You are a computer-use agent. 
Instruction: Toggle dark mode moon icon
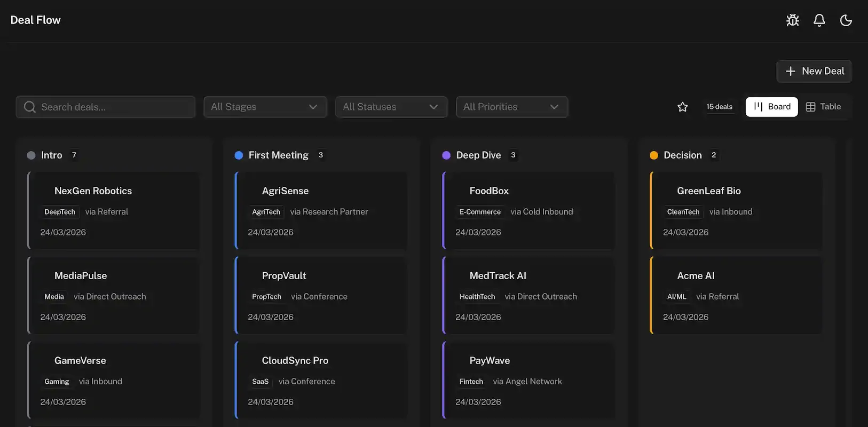(x=846, y=20)
